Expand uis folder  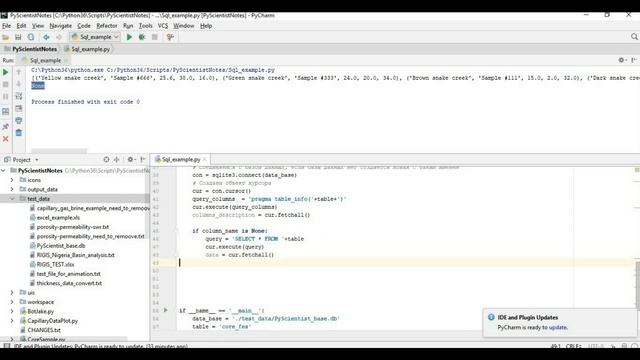point(12,293)
